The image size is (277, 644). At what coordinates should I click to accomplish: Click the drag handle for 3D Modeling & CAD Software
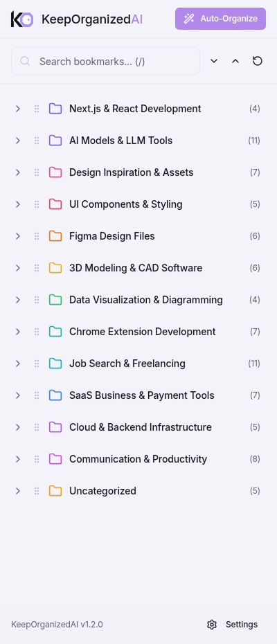coord(37,268)
